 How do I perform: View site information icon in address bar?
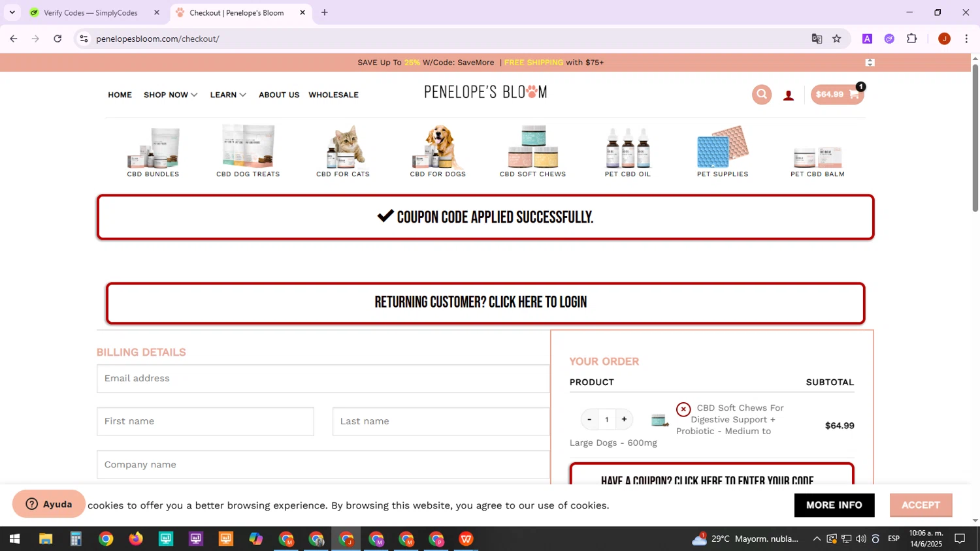[x=84, y=39]
